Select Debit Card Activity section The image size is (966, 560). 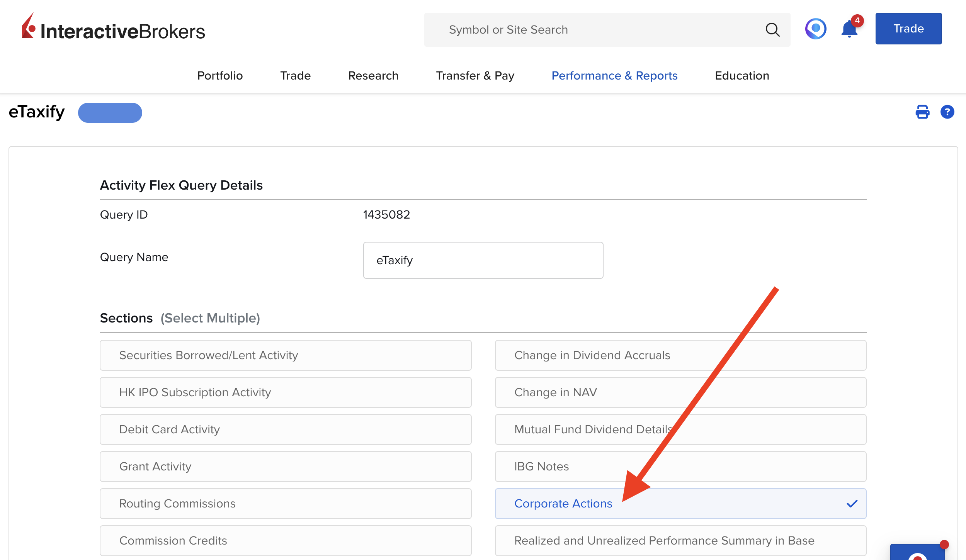286,429
